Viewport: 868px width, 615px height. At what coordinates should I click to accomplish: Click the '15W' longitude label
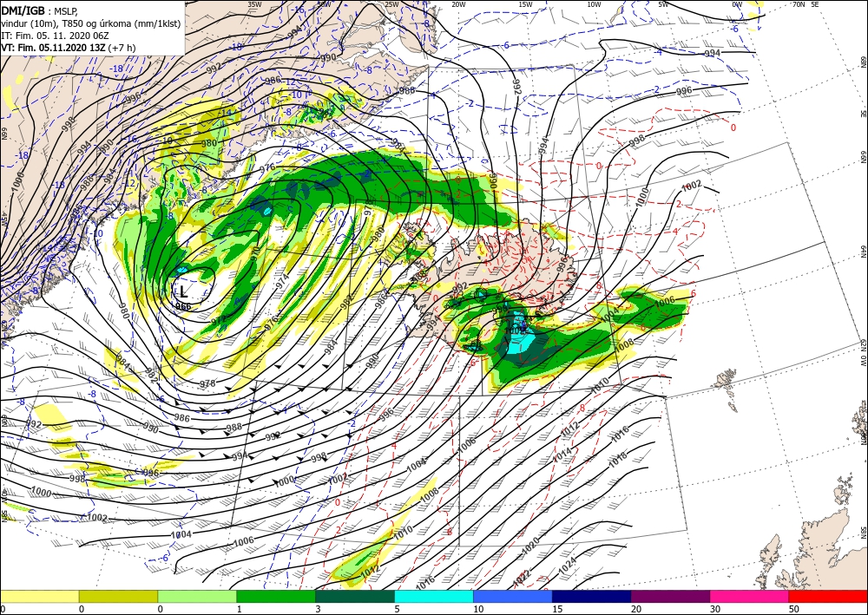[x=525, y=4]
